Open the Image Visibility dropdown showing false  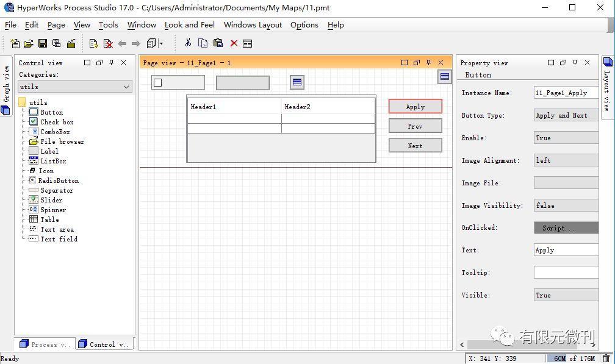[566, 205]
